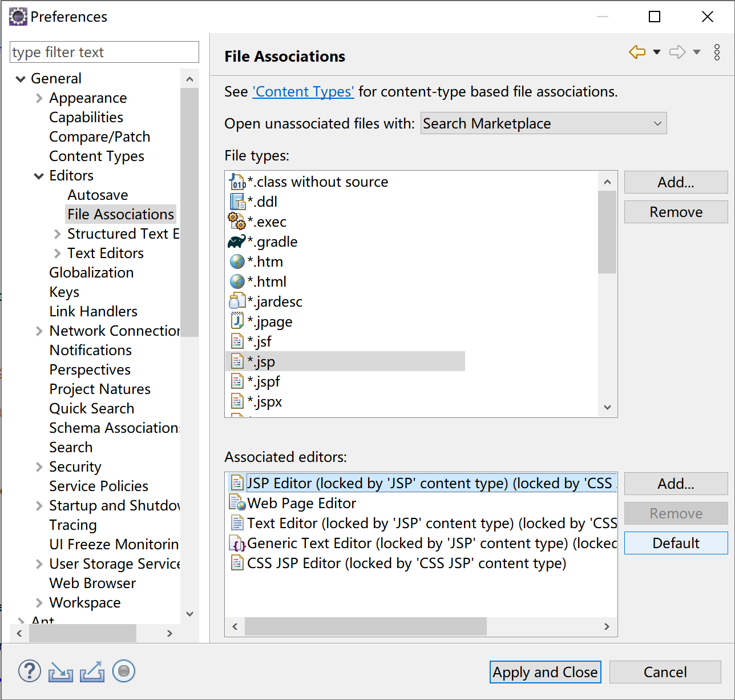Image resolution: width=735 pixels, height=700 pixels.
Task: Select Autosave in the tree
Action: [x=98, y=195]
